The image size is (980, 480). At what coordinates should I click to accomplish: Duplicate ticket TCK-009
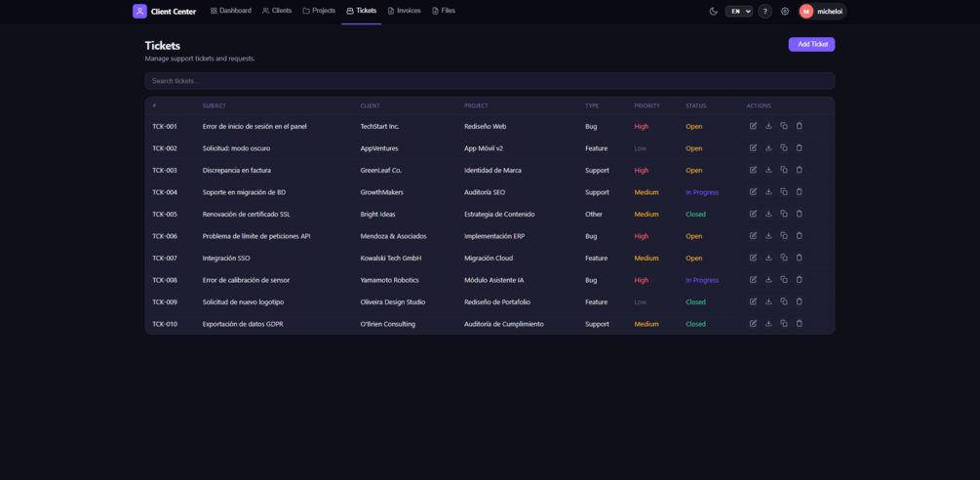(784, 301)
